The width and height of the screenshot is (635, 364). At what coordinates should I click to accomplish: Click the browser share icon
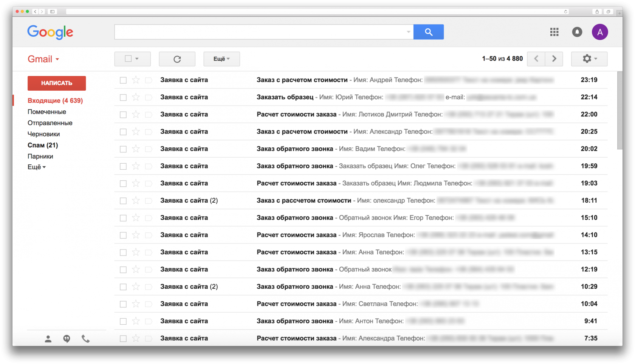(x=597, y=12)
